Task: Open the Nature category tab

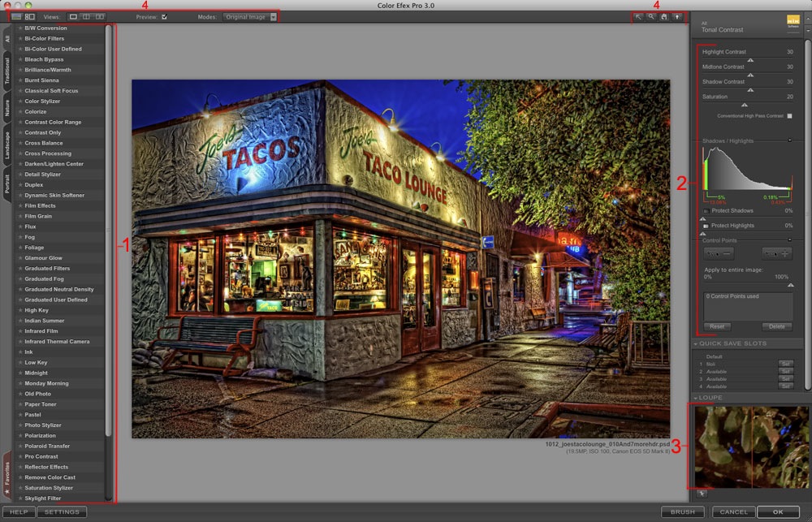Action: coord(6,108)
